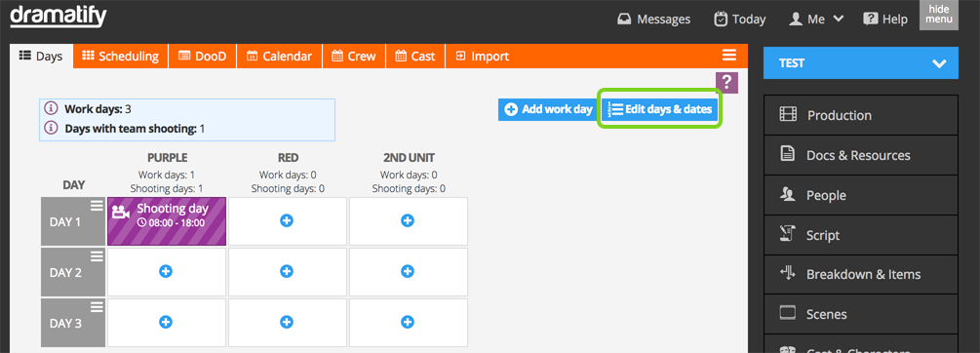Click the purple question mark help icon
Screen dimensions: 980x353
tap(726, 82)
